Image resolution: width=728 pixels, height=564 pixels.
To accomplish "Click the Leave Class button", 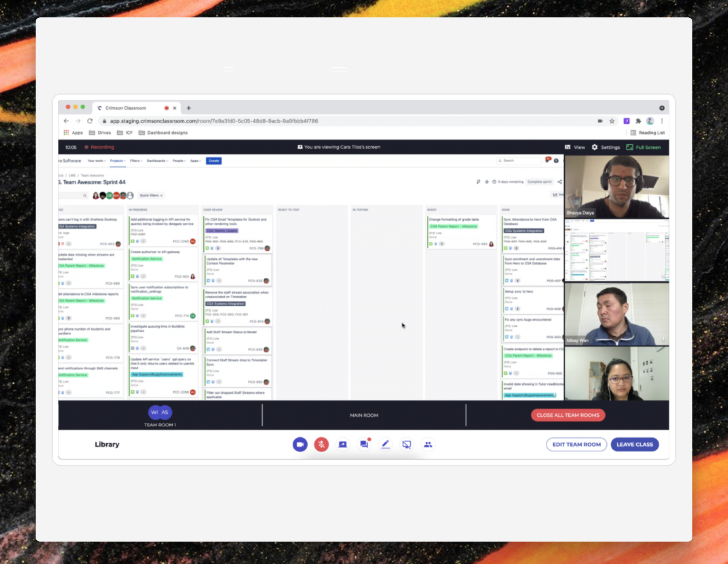I will (634, 444).
